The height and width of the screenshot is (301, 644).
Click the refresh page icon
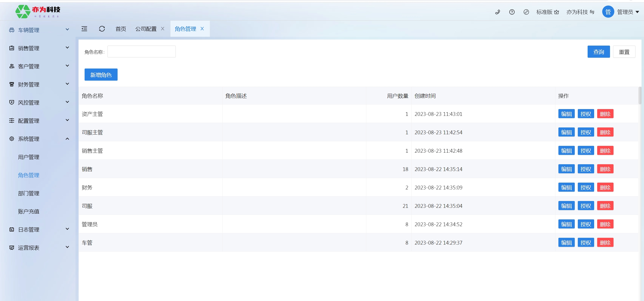[x=102, y=29]
